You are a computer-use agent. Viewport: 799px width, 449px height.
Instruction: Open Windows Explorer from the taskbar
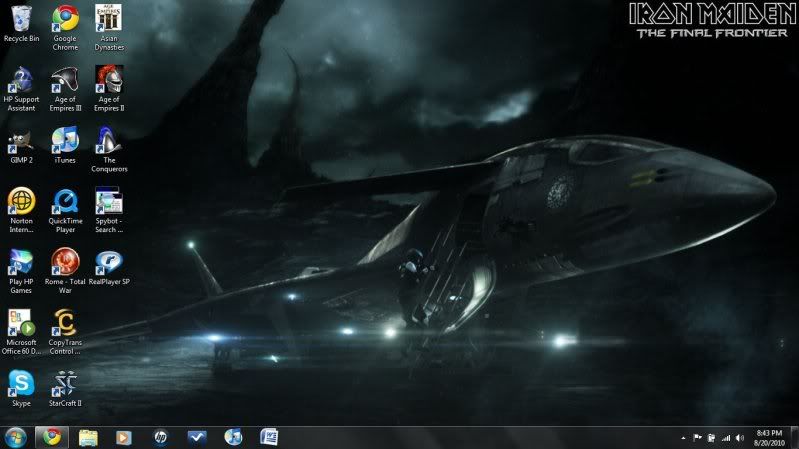[x=88, y=437]
